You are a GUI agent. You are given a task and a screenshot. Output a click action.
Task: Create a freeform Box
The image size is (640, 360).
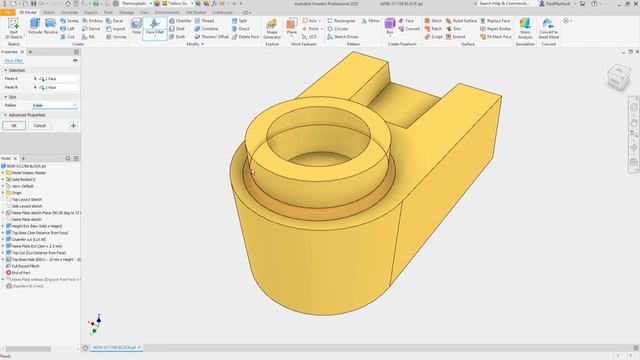[390, 27]
